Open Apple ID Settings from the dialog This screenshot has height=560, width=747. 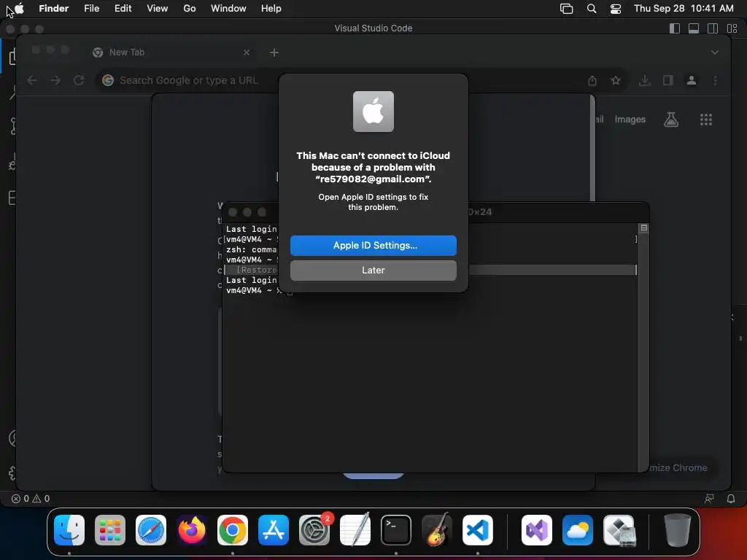(373, 245)
